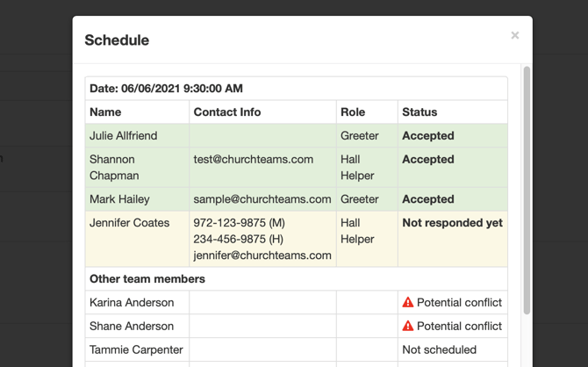Screen dimensions: 588x367
Task: Click Shannon Chapman's Hall Helper role
Action: (x=357, y=168)
